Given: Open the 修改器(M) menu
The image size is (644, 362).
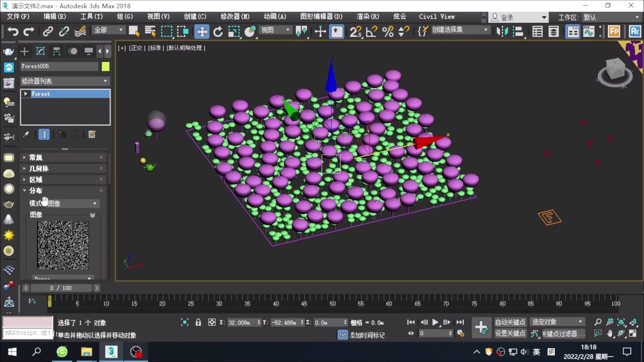Looking at the screenshot, I should (235, 16).
